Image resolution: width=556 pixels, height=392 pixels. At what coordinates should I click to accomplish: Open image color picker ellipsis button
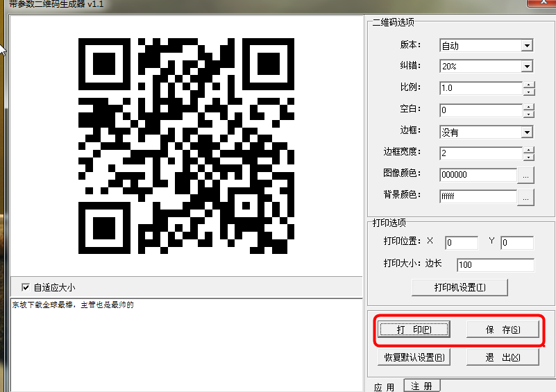(x=525, y=176)
